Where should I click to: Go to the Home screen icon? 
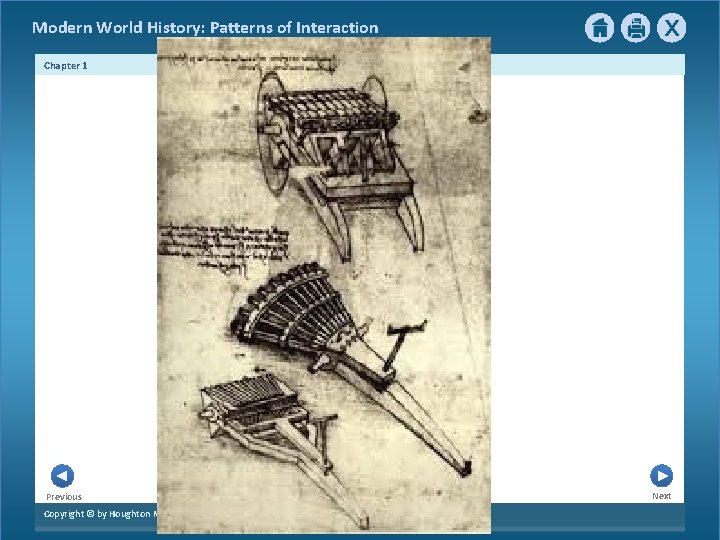(x=599, y=28)
